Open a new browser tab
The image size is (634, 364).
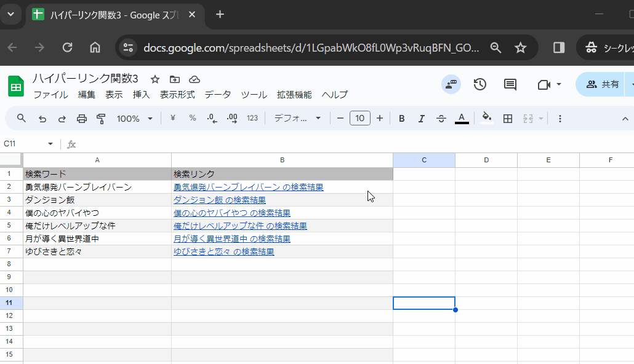coord(220,15)
